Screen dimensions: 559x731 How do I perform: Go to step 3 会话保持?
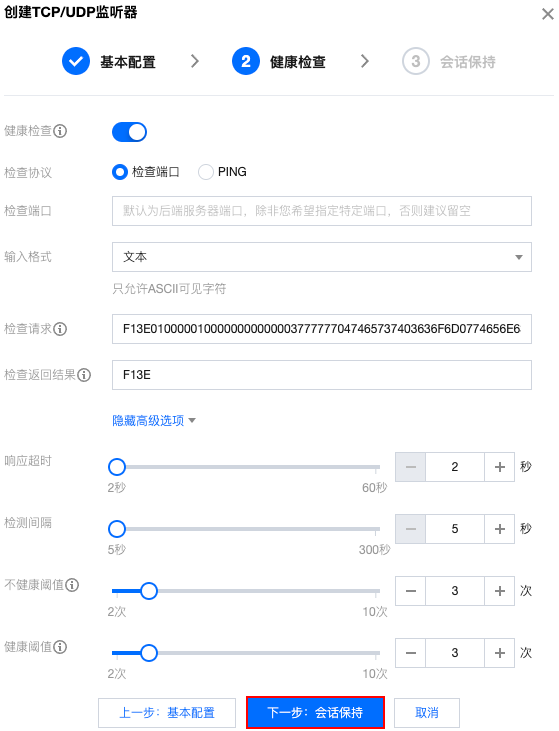click(x=449, y=61)
